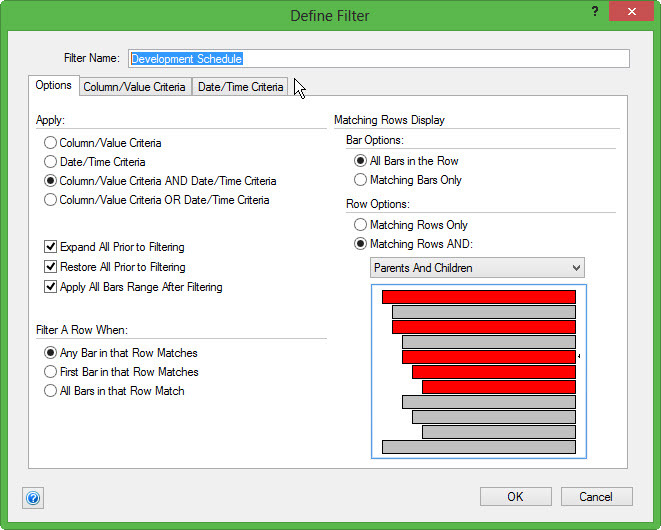Select Column/Value Criteria apply option
The height and width of the screenshot is (530, 661).
51,143
